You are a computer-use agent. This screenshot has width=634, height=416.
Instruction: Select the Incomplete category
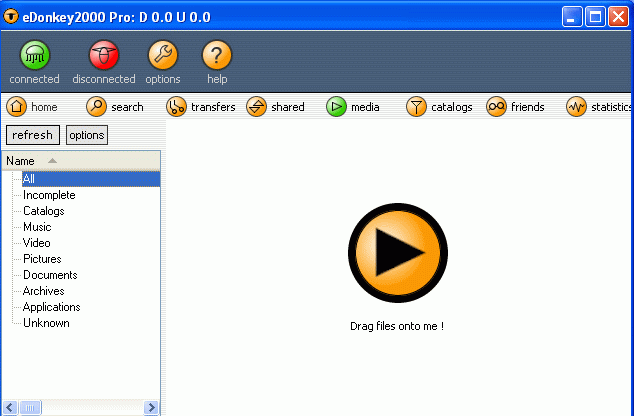[49, 195]
